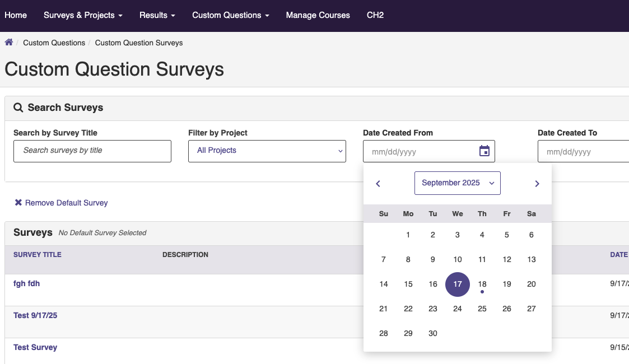Viewport: 629px width, 364px height.
Task: Click the Search surveys by title field
Action: tap(92, 151)
